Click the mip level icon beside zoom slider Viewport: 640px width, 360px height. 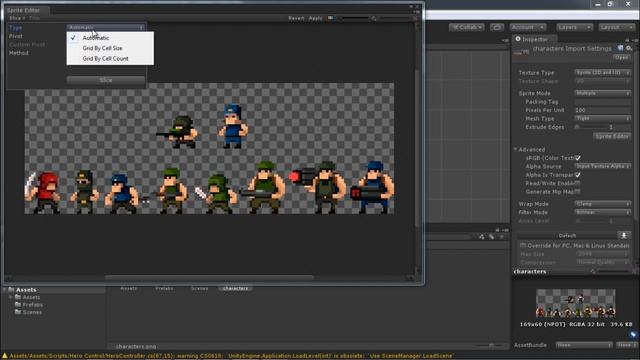coord(373,18)
